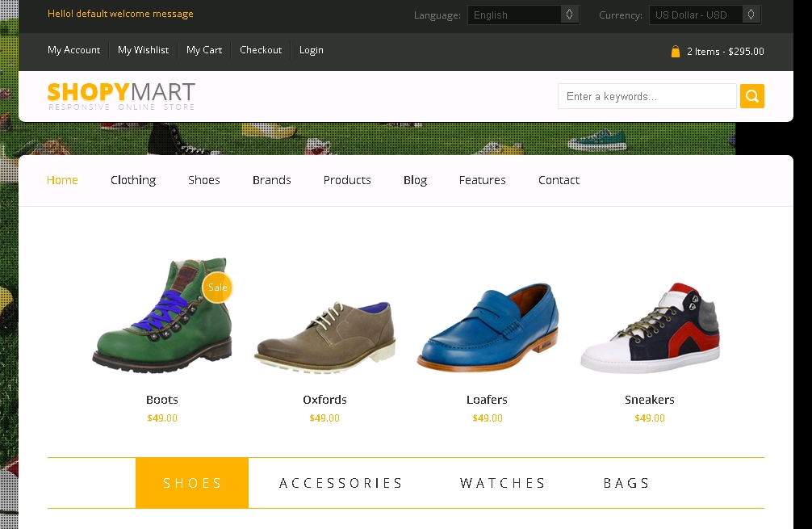
Task: Click the ShopyMart logo
Action: (121, 95)
